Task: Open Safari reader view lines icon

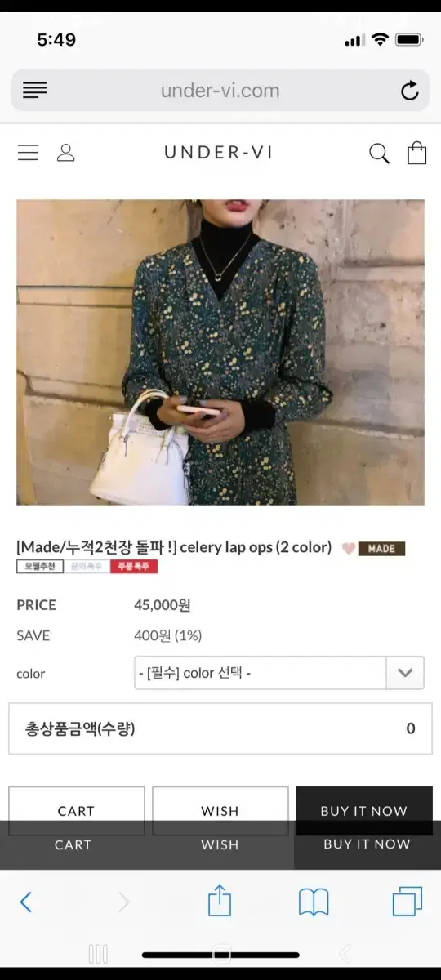Action: click(x=34, y=91)
